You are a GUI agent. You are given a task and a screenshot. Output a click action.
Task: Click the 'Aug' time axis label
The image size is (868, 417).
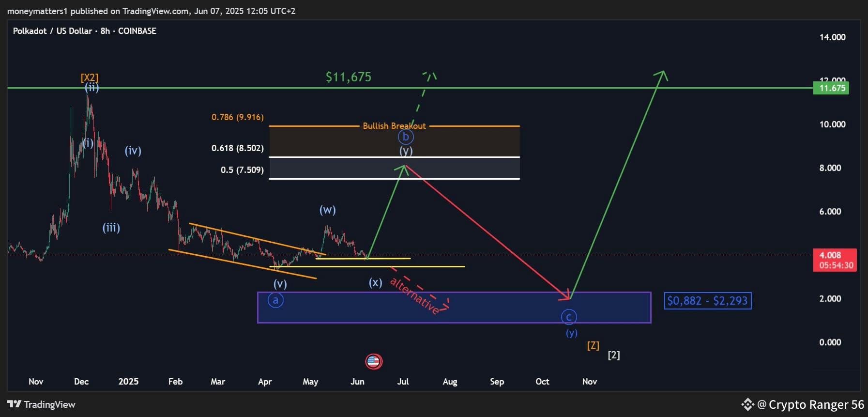pyautogui.click(x=450, y=382)
